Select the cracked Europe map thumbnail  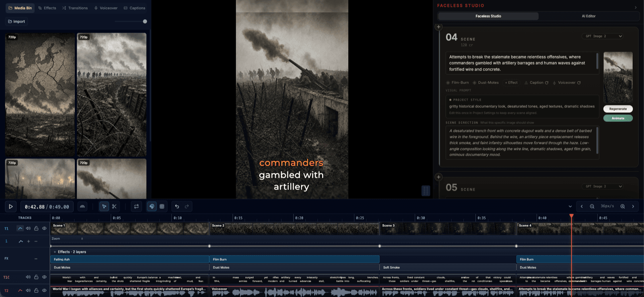[x=40, y=94]
